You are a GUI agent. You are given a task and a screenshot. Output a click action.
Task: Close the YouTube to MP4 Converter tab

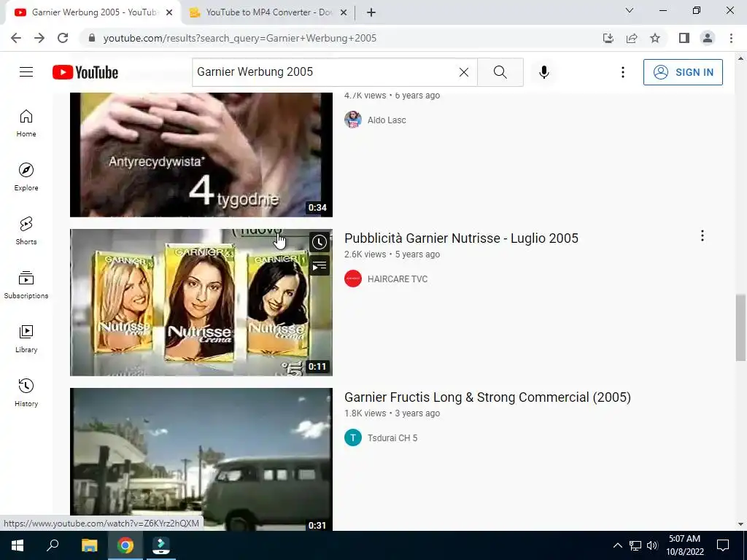pos(344,13)
